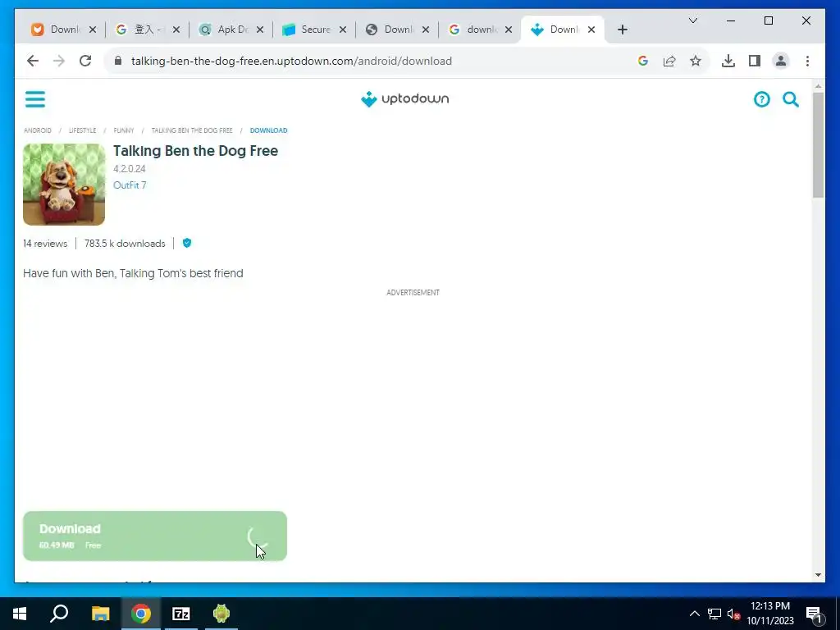
Task: Go to FUNNY breadcrumb
Action: click(x=124, y=130)
